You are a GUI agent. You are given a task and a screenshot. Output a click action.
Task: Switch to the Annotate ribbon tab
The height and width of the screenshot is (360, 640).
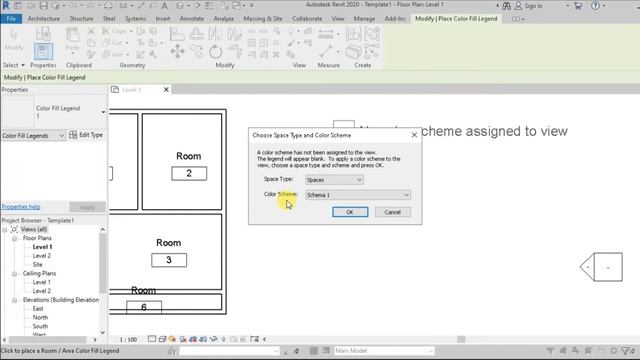[192, 19]
